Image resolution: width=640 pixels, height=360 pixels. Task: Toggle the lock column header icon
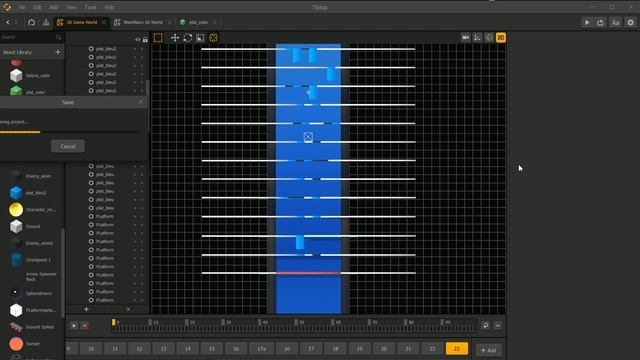pyautogui.click(x=145, y=40)
